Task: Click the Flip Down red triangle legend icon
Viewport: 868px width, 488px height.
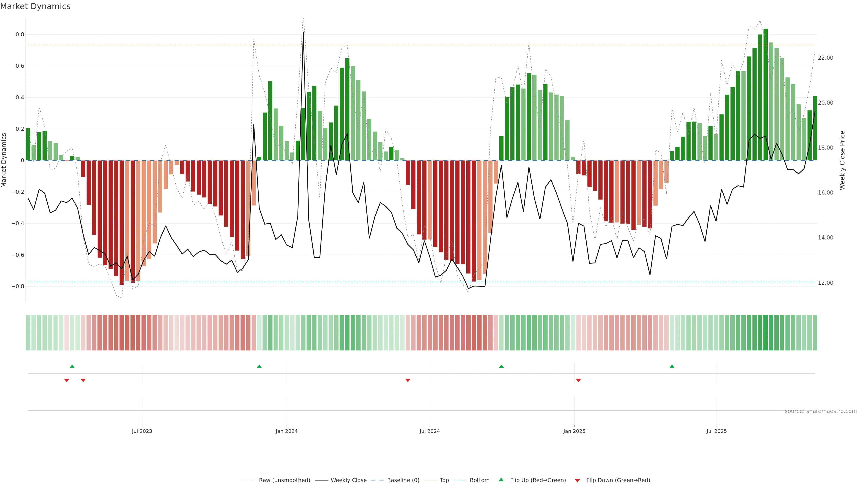Action: tap(577, 480)
